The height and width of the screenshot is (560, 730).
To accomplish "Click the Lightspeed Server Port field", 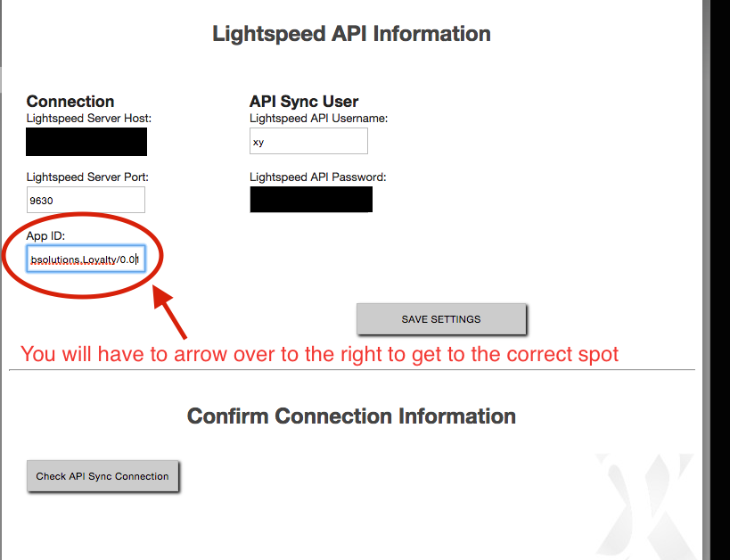I will click(86, 200).
